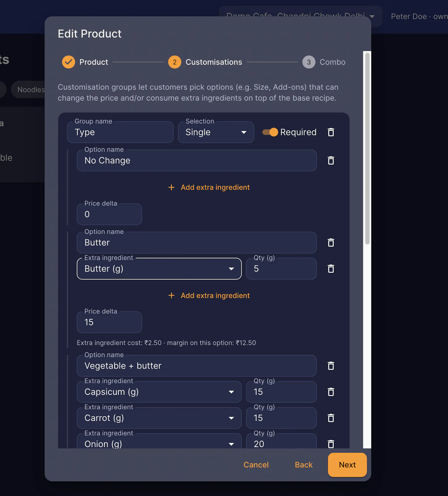Image resolution: width=448 pixels, height=496 pixels.
Task: Edit the Vegetable + butter option name
Action: coord(197,366)
